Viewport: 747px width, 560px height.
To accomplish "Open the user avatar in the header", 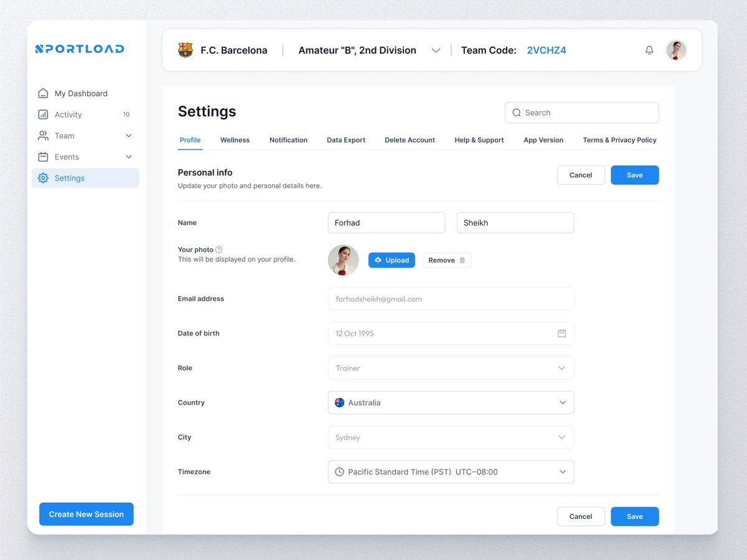I will click(x=676, y=50).
